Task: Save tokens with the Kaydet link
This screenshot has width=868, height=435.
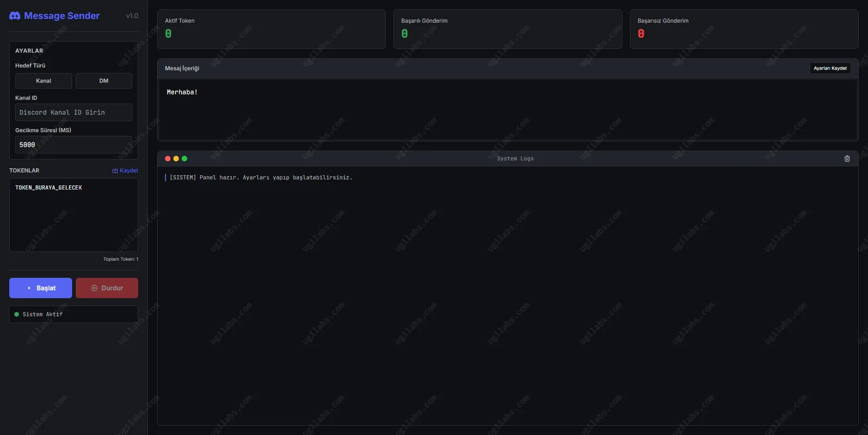Action: 125,171
